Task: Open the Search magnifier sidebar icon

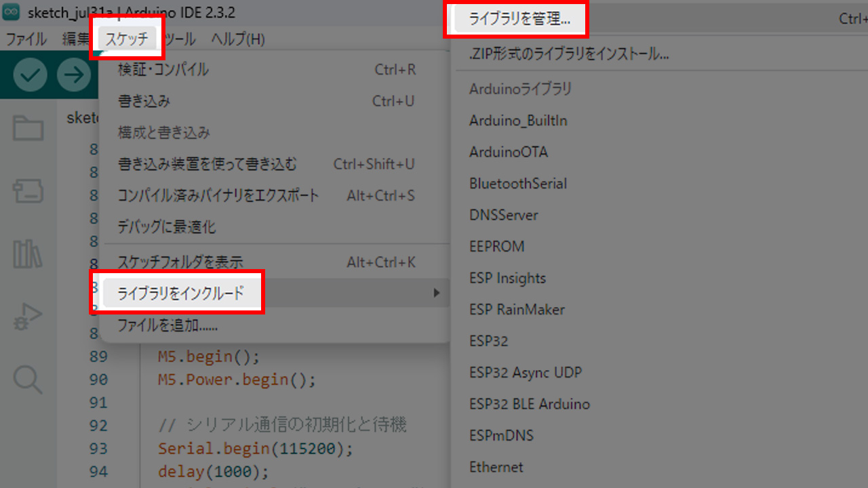Action: pos(28,379)
